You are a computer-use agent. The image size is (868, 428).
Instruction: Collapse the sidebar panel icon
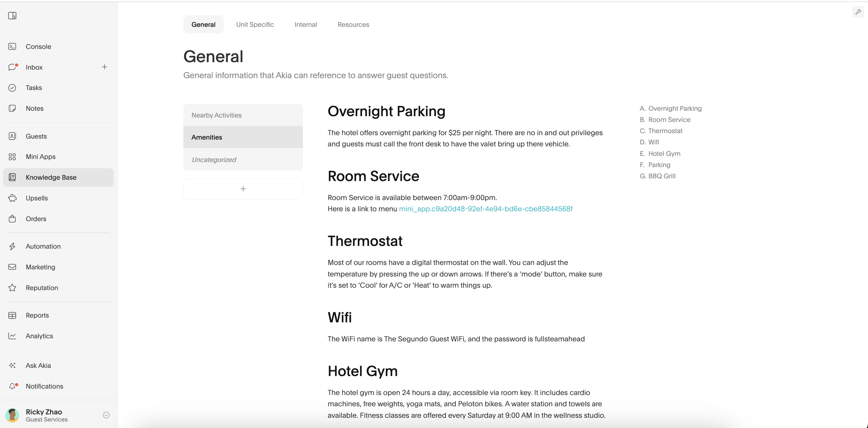click(12, 16)
